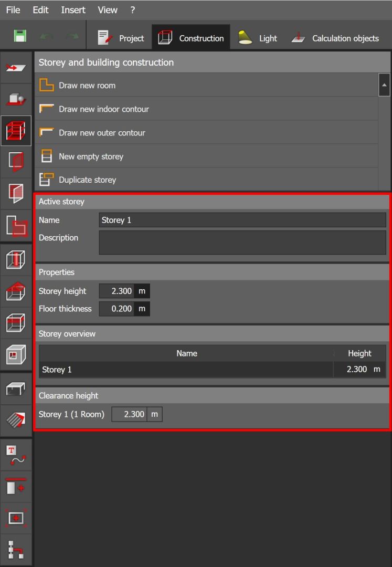Viewport: 392px width, 567px height.
Task: Click the sidebar icon with red bar and plus
Action: click(16, 486)
